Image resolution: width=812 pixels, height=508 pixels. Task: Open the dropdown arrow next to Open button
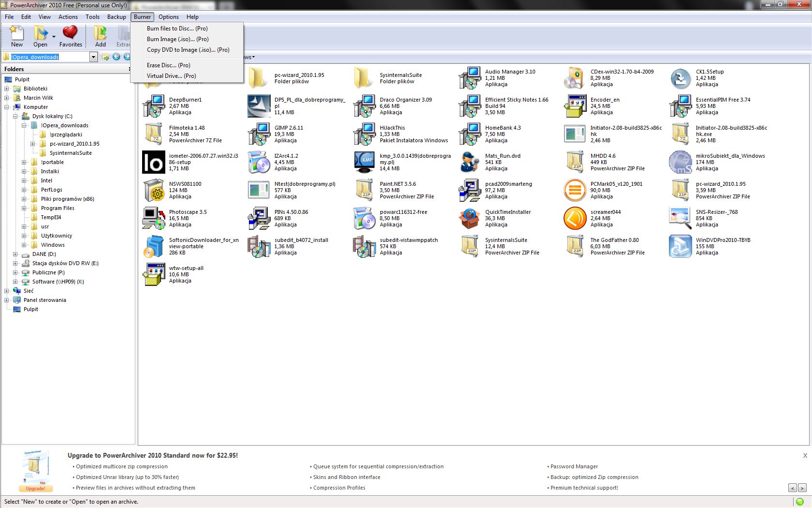pos(54,37)
